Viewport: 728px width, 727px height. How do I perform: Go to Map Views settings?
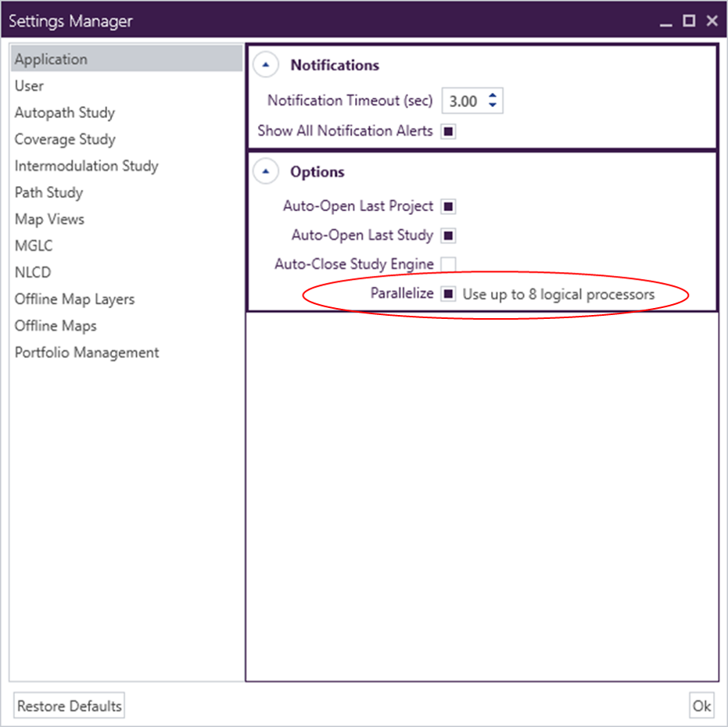pyautogui.click(x=49, y=219)
